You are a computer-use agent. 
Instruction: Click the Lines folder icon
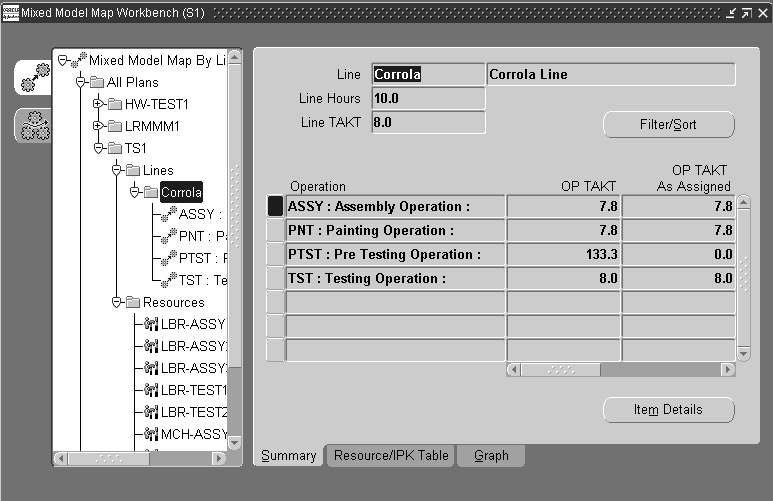click(133, 170)
